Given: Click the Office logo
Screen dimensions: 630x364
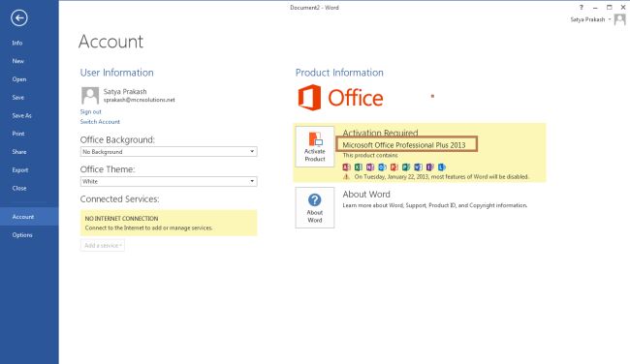Looking at the screenshot, I should (340, 98).
